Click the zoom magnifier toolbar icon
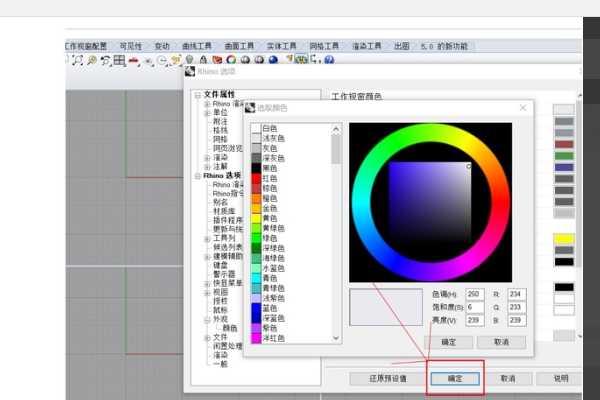 pyautogui.click(x=92, y=61)
